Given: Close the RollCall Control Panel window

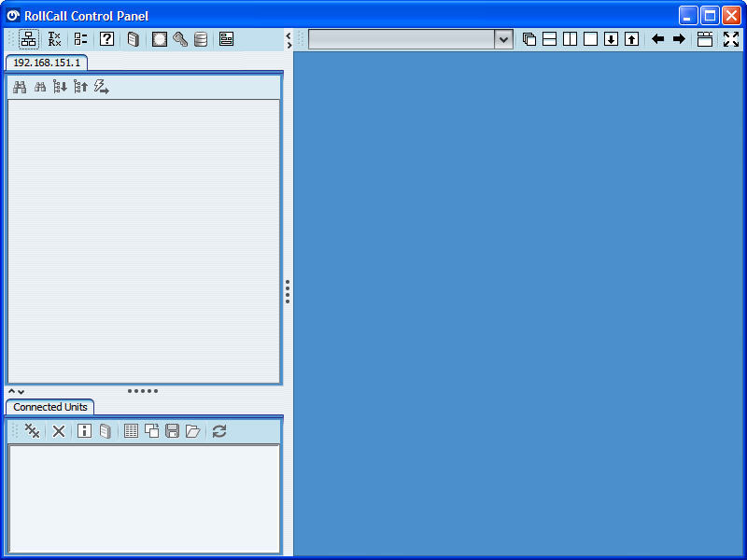Looking at the screenshot, I should (x=731, y=16).
